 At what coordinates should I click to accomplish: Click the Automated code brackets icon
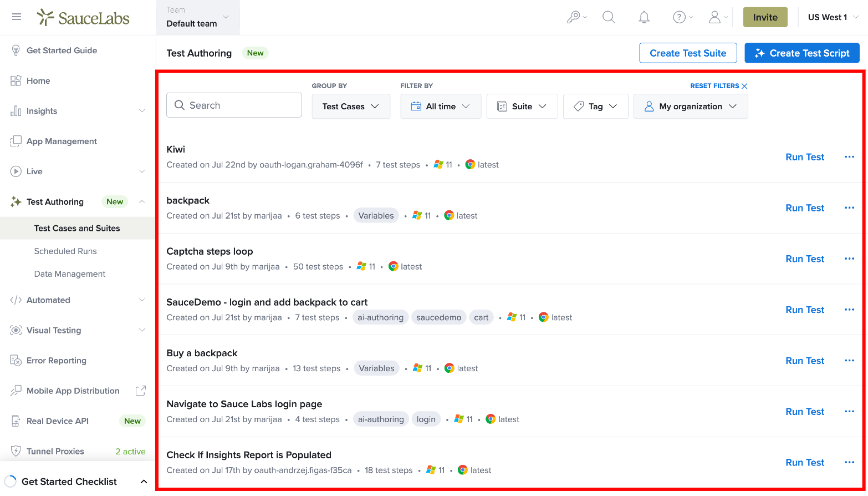point(16,300)
